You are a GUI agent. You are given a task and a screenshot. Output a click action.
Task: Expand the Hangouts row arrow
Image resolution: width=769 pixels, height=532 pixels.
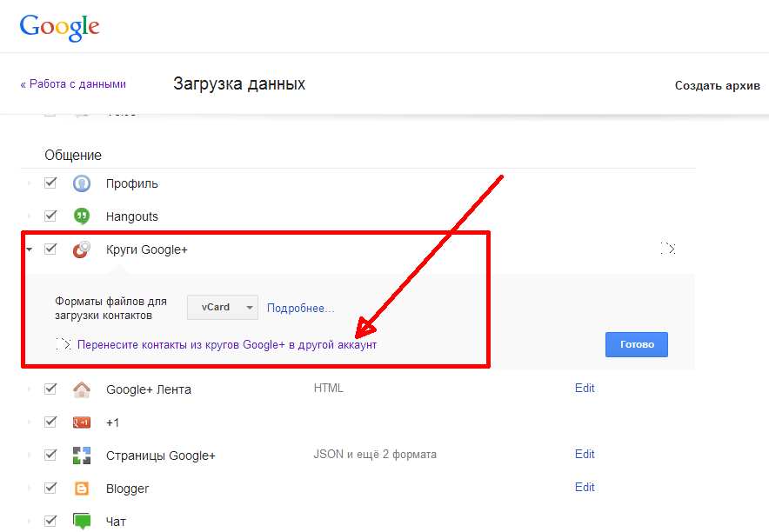tap(30, 216)
